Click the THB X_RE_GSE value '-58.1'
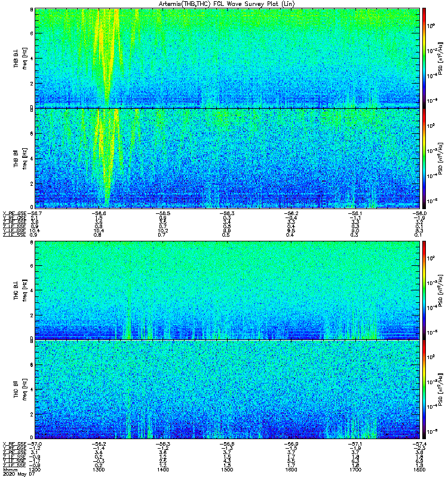The image size is (448, 478). coord(355,213)
